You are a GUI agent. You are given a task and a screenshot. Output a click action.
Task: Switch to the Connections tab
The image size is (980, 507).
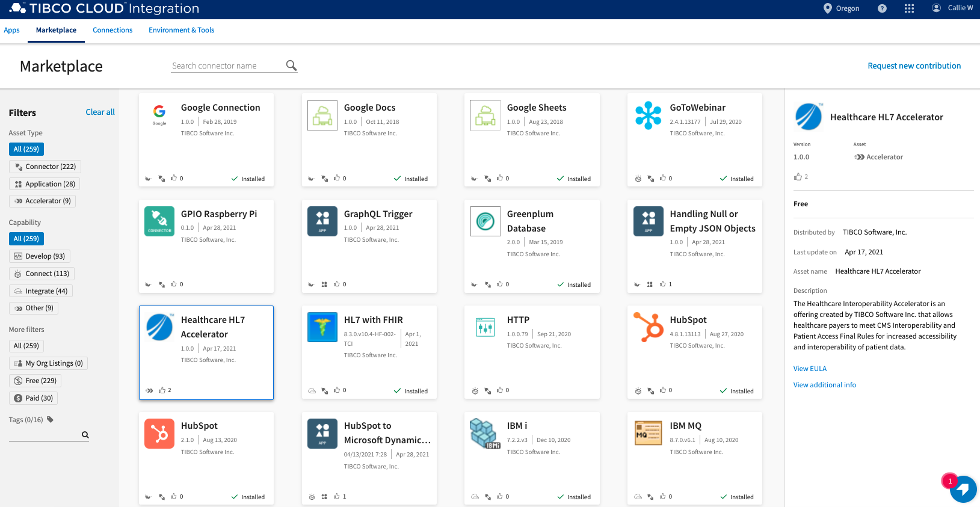coord(112,30)
